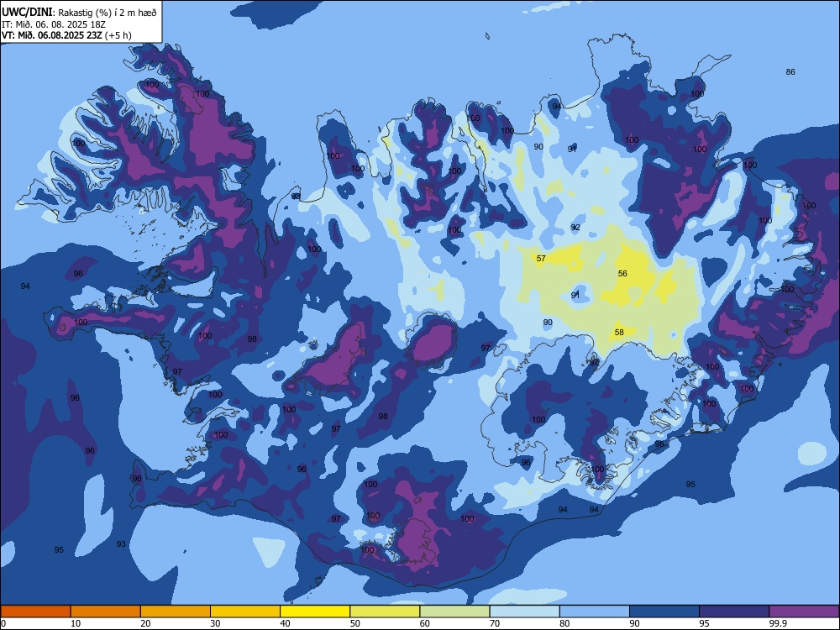Click the 'VT: Mið. 06.08.2025 23Z (+5 h)' line
This screenshot has height=630, width=840.
(66, 35)
